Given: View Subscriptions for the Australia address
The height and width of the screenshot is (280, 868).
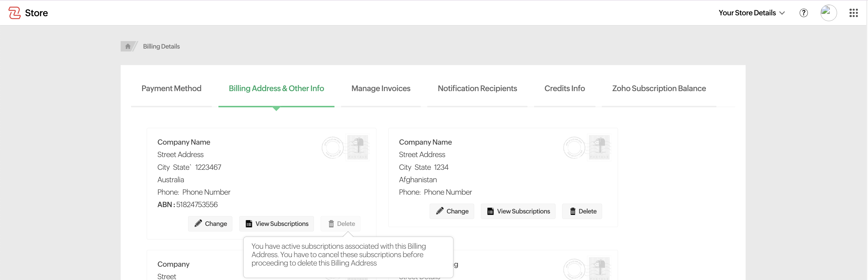Looking at the screenshot, I should click(x=277, y=224).
